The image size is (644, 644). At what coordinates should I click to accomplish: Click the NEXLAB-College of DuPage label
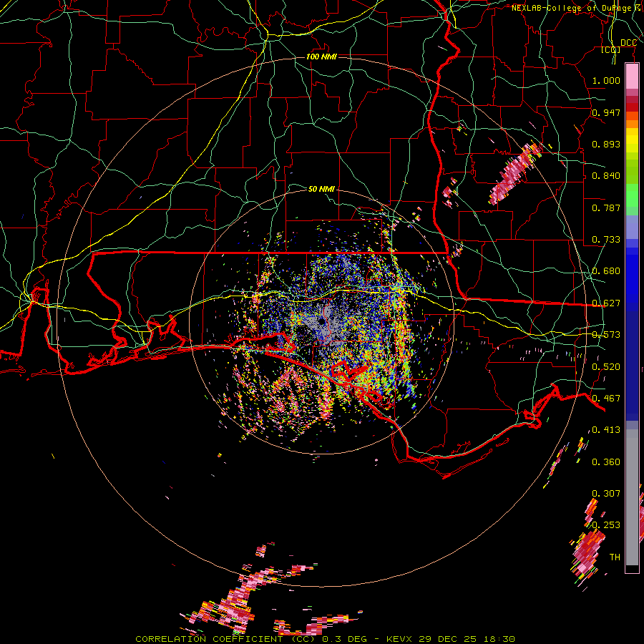(x=572, y=8)
